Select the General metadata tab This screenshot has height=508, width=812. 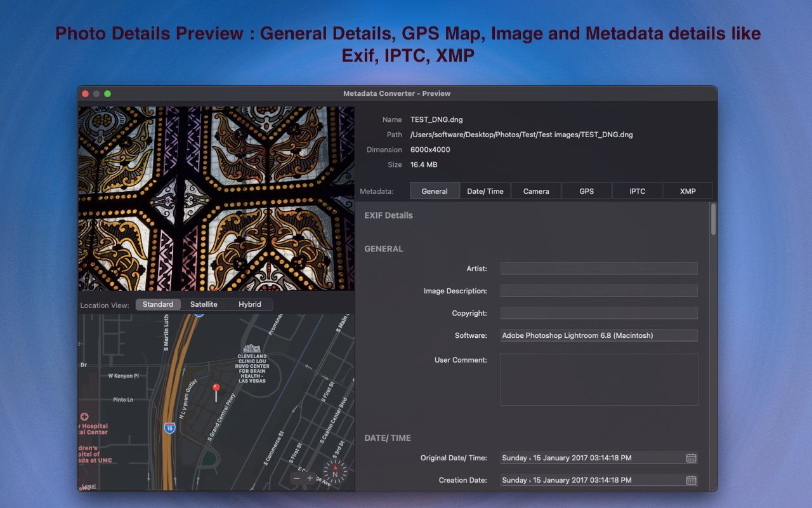[x=435, y=191]
